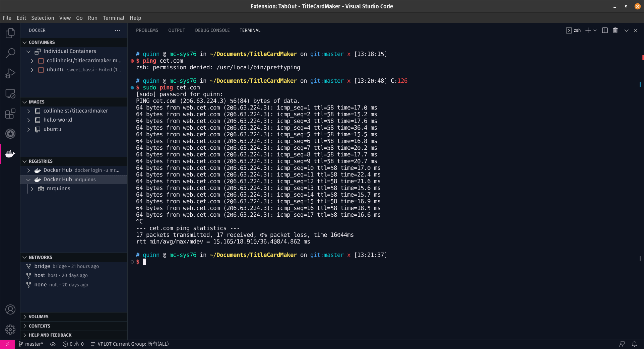
Task: Open the Run and Debug view
Action: [10, 73]
